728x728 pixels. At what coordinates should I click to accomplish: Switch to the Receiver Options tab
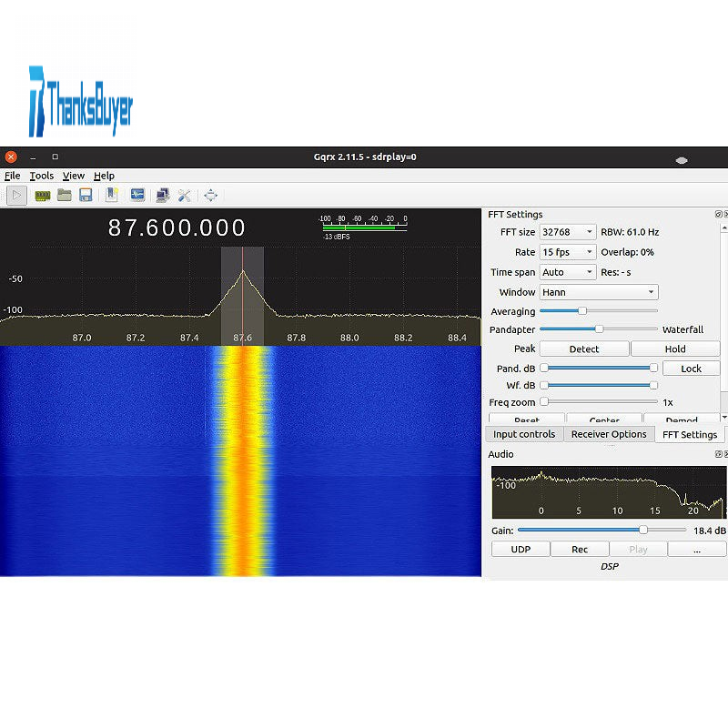pyautogui.click(x=609, y=434)
